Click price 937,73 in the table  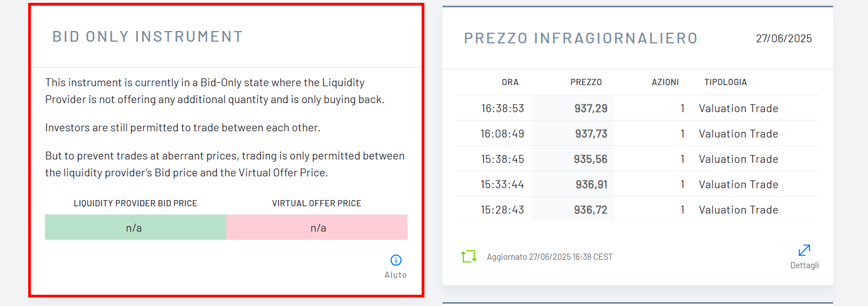tap(591, 134)
